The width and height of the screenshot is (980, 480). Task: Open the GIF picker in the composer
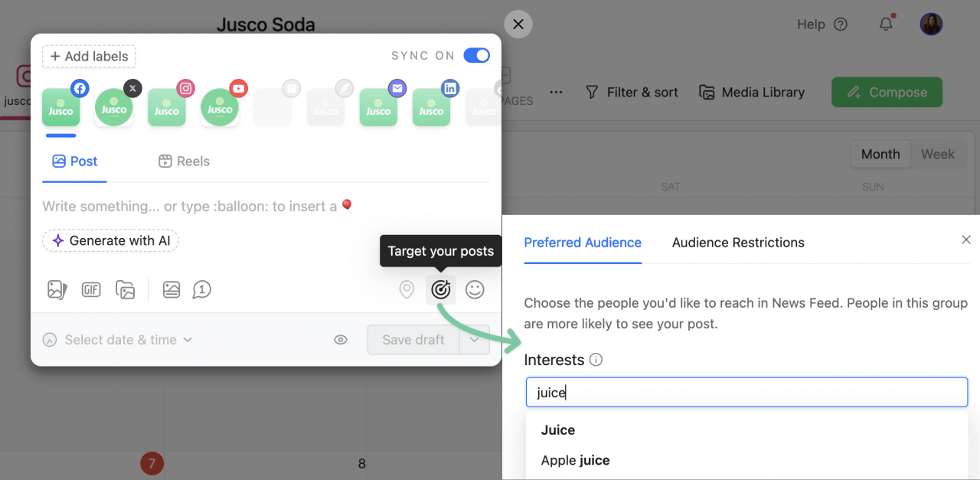tap(91, 289)
